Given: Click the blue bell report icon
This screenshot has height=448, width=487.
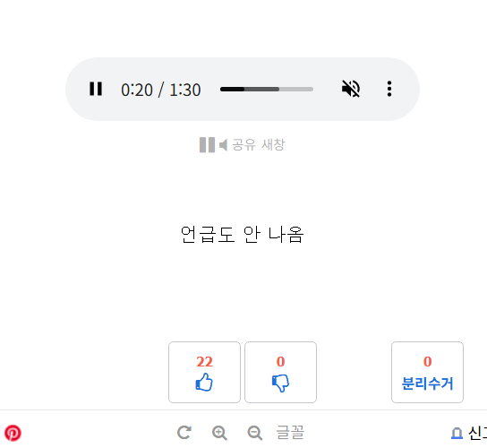Looking at the screenshot, I should (457, 433).
